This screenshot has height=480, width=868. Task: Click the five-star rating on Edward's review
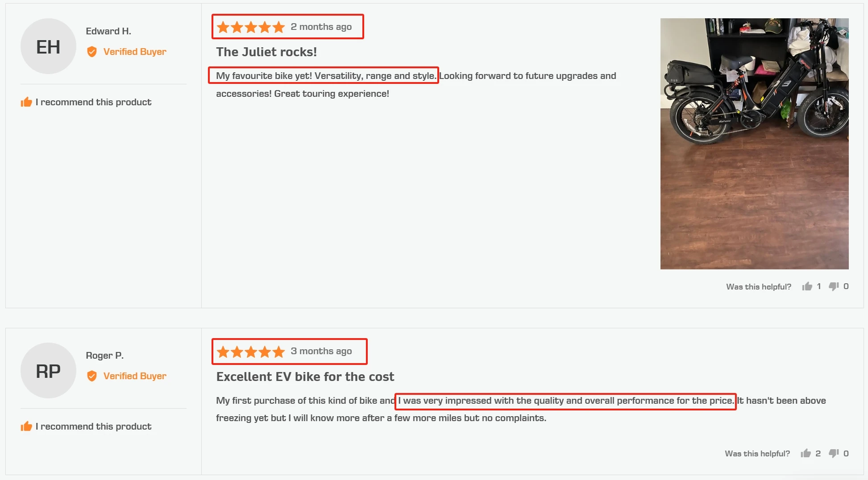251,27
